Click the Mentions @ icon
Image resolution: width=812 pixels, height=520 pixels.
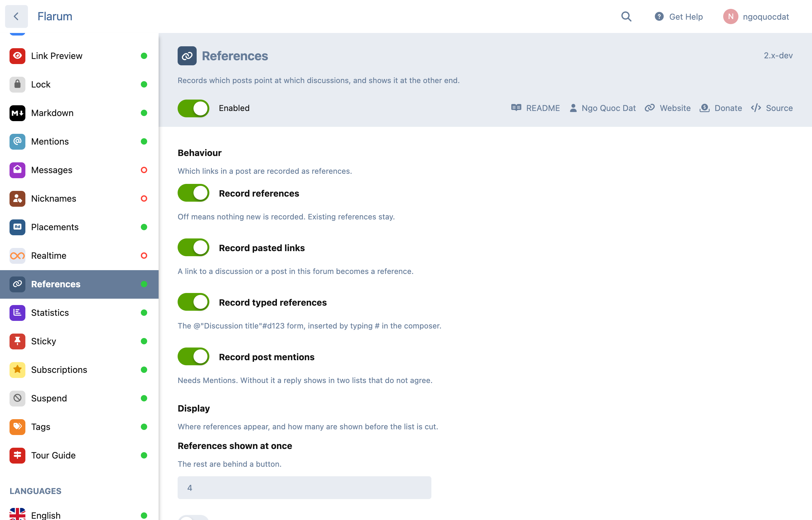[17, 141]
